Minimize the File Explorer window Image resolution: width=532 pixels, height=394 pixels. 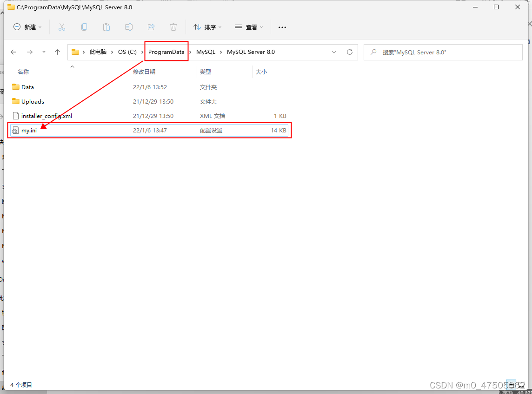[475, 7]
